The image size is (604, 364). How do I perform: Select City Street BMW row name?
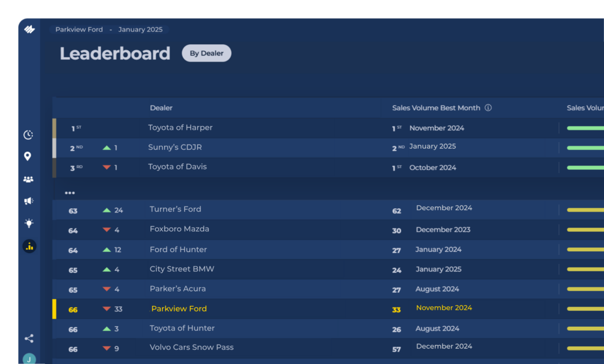[182, 269]
